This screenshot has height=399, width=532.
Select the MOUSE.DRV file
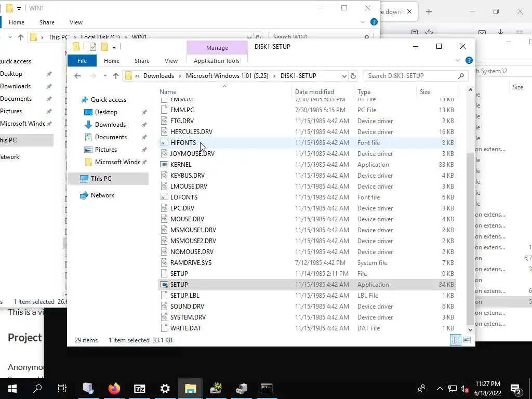click(187, 219)
